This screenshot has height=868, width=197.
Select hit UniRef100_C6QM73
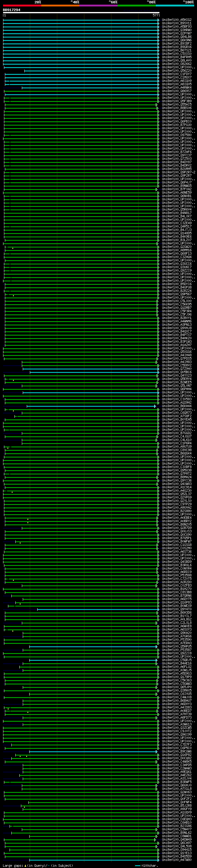177,413
